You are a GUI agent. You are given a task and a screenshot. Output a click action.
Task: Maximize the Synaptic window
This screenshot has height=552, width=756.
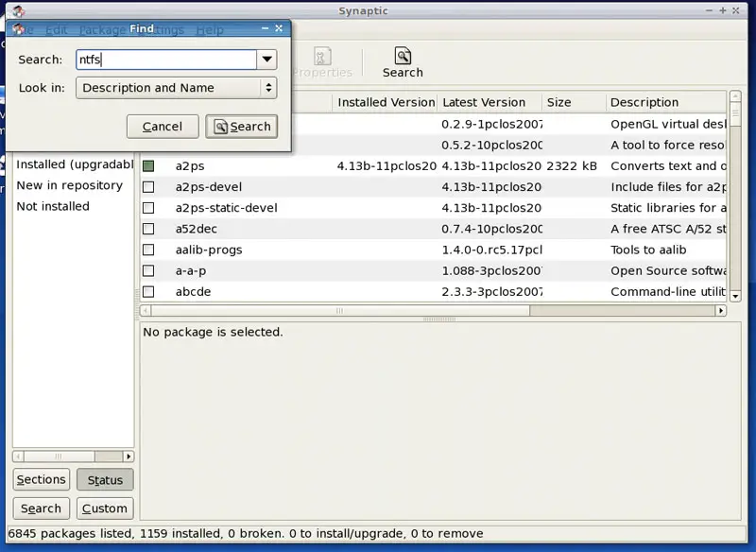[722, 10]
